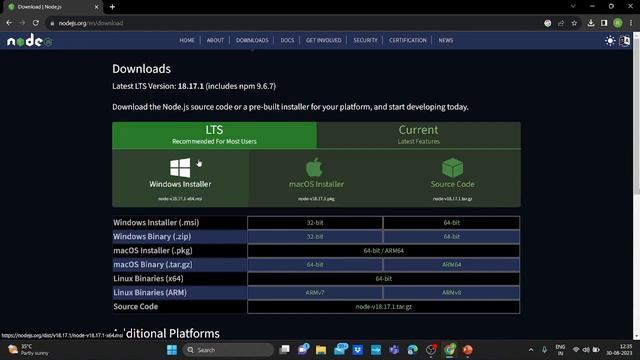The image size is (640, 360).
Task: Click the macOS Binary ARM64 link
Action: tap(451, 264)
